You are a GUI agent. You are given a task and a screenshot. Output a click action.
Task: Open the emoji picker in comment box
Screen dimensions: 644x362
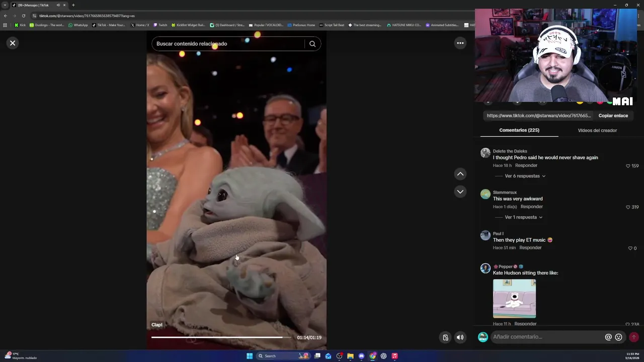tap(619, 337)
